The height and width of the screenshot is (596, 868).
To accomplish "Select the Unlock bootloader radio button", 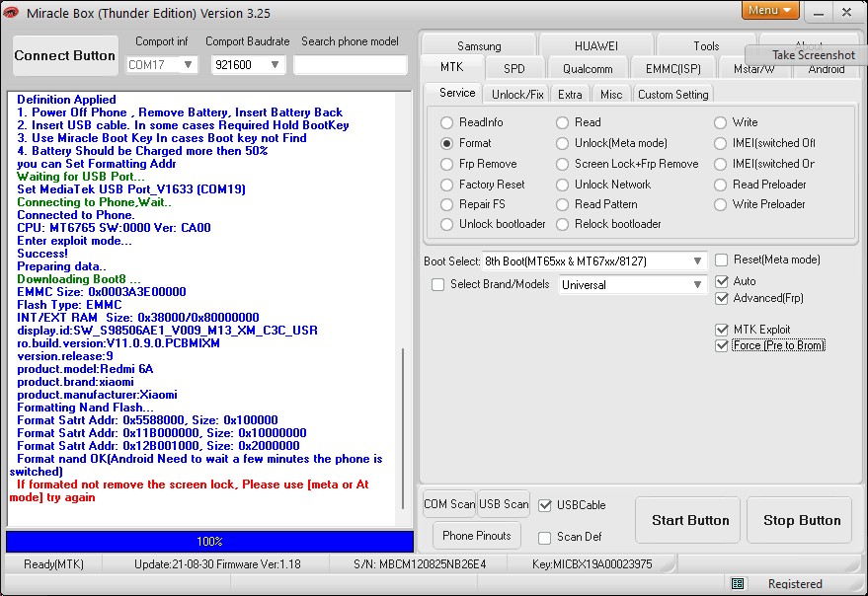I will point(447,224).
